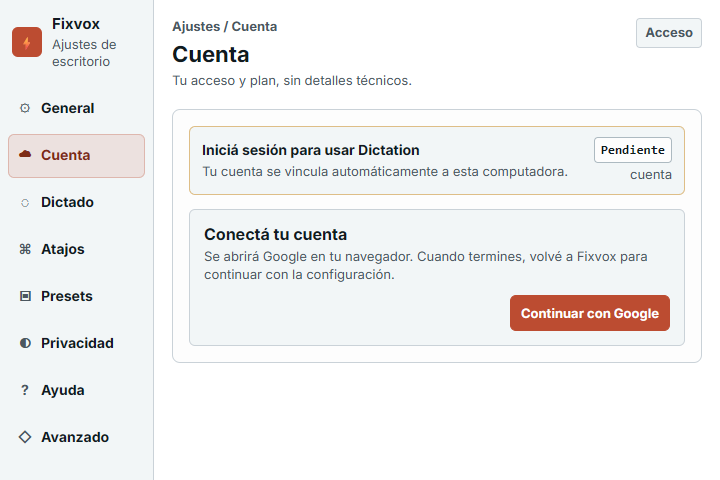This screenshot has height=480, width=720.
Task: Switch to the Presets section
Action: coord(76,296)
